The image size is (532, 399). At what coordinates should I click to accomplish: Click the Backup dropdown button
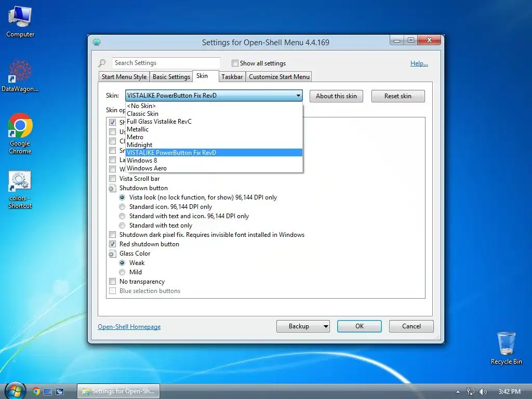(x=303, y=326)
